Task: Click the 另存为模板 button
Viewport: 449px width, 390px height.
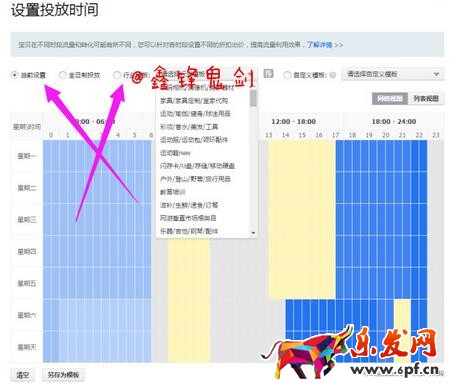Action: [63, 375]
